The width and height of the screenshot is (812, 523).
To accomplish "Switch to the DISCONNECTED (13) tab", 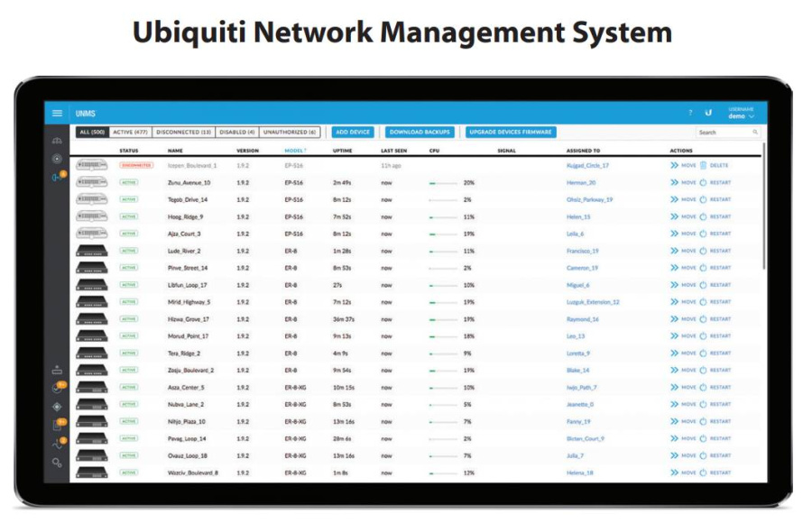I will (x=184, y=133).
